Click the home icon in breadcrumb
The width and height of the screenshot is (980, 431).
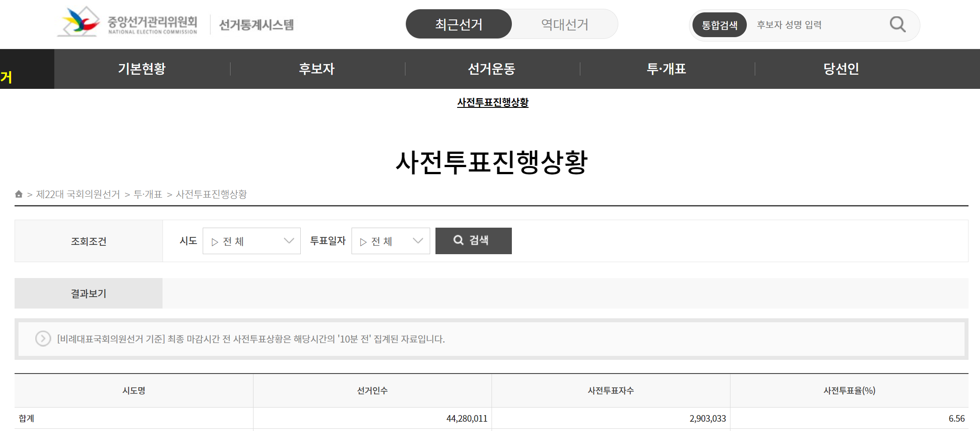click(x=19, y=194)
